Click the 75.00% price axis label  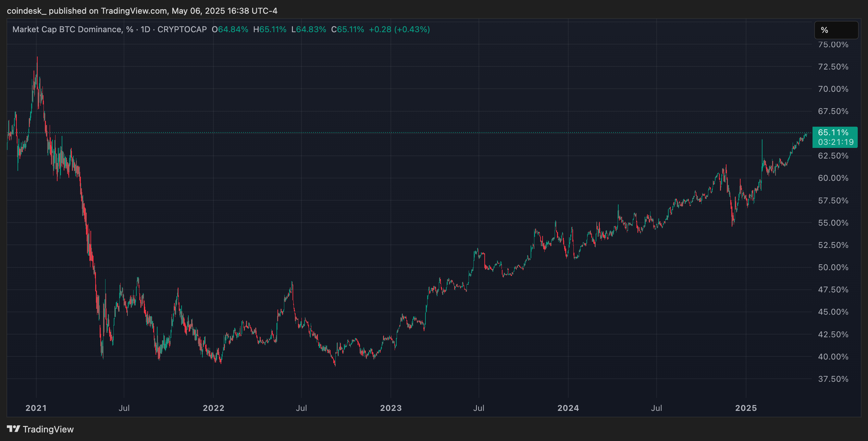[x=833, y=45]
